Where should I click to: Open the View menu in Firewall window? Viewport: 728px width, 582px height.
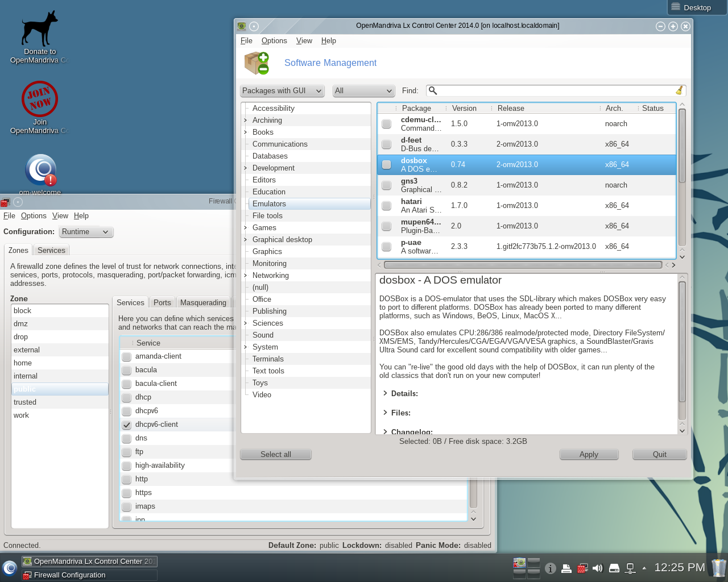click(x=60, y=215)
